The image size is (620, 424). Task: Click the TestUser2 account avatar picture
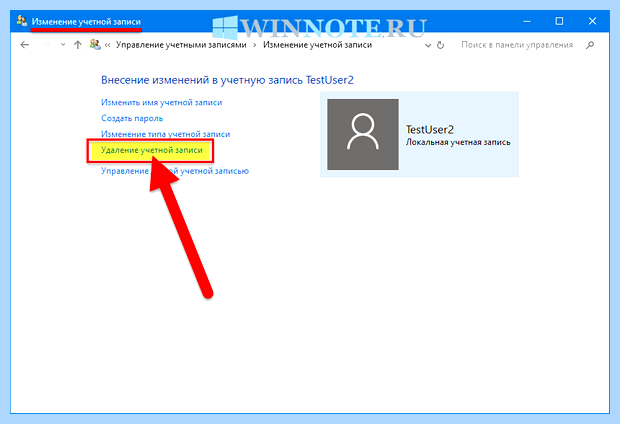click(363, 134)
